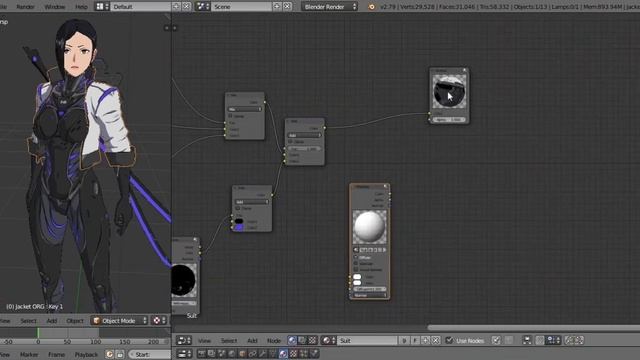Open the screen layout browse icon
The width and height of the screenshot is (640, 360).
pos(102,7)
